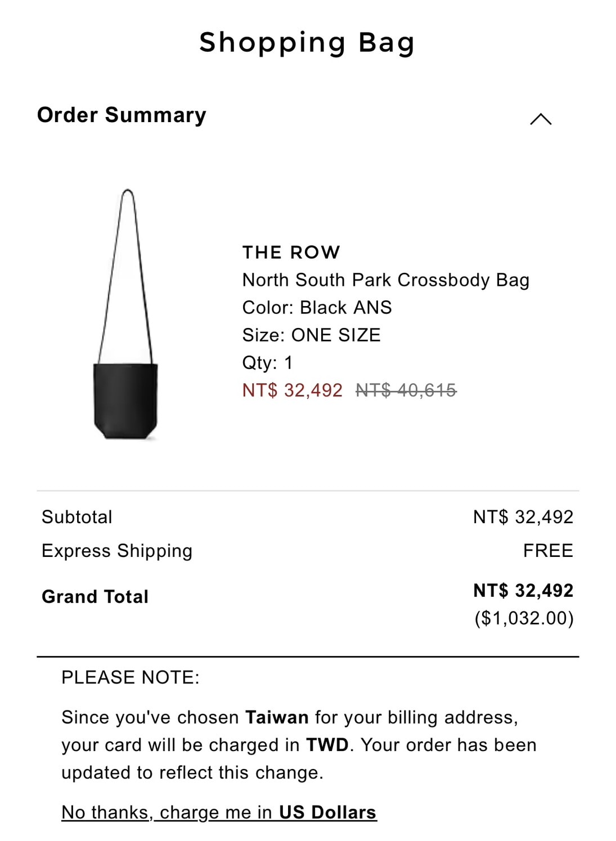Collapse the Order Summary chevron
The height and width of the screenshot is (841, 616).
pos(541,119)
